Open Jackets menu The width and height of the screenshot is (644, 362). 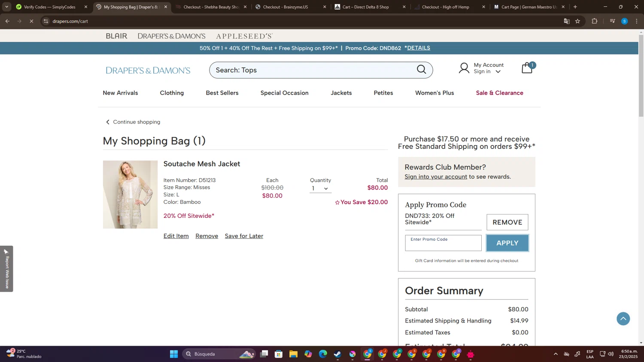point(341,93)
